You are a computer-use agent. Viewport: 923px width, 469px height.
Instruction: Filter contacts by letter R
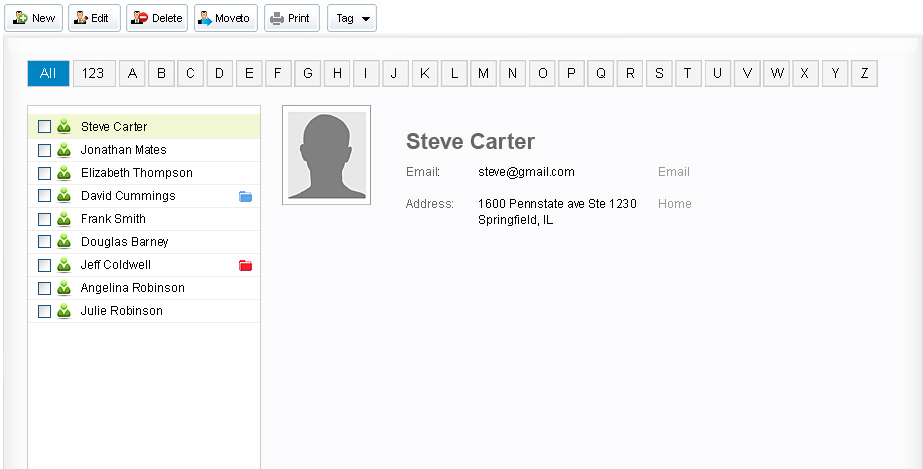click(630, 73)
